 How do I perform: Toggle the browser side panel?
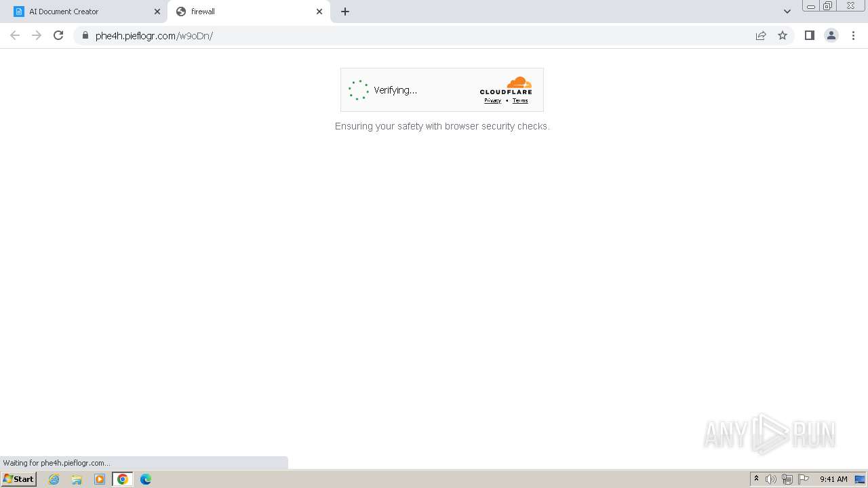coord(809,35)
